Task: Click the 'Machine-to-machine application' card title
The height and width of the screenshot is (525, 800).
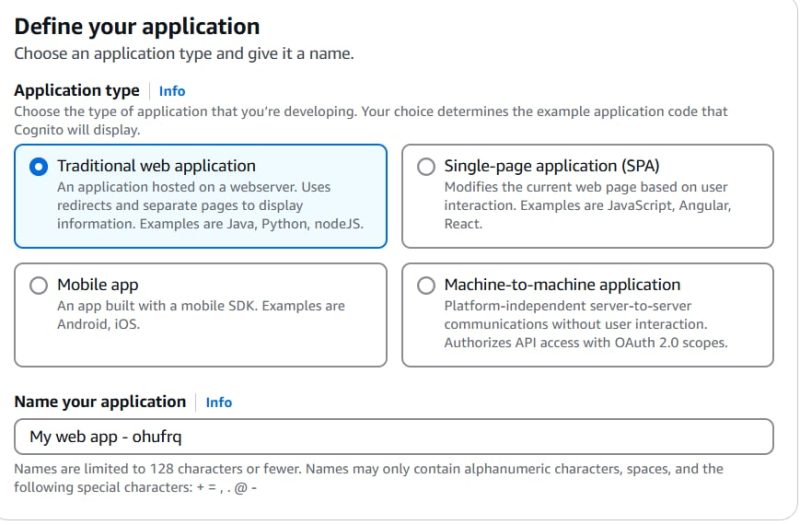Action: tap(562, 284)
